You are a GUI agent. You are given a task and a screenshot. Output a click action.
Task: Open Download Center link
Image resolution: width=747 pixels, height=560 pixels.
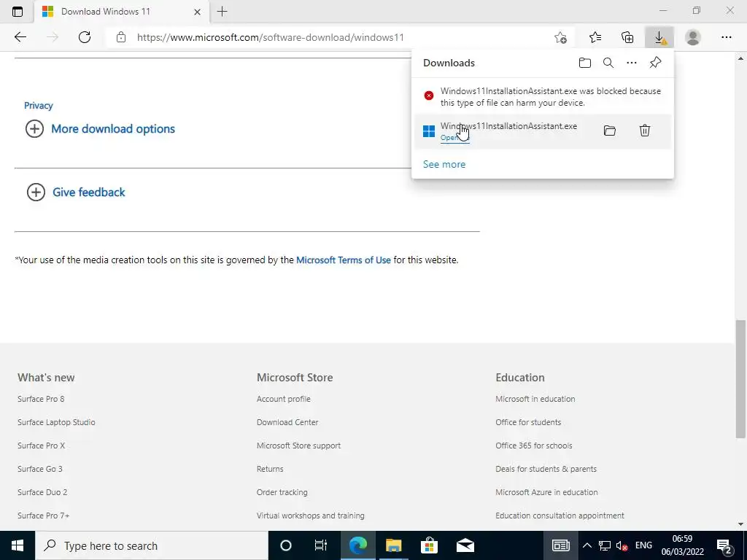[x=287, y=422]
